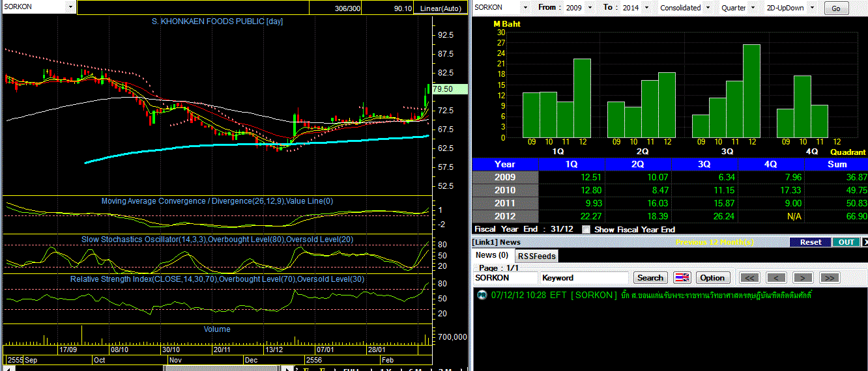Viewport: 868px width, 371px height.
Task: Click the Year column header
Action: (505, 164)
